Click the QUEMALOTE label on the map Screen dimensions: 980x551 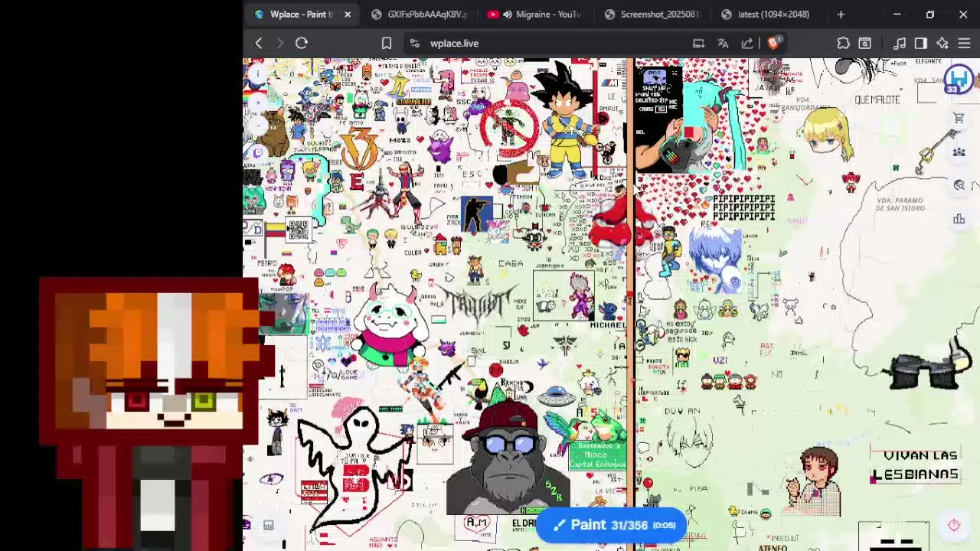pyautogui.click(x=877, y=99)
